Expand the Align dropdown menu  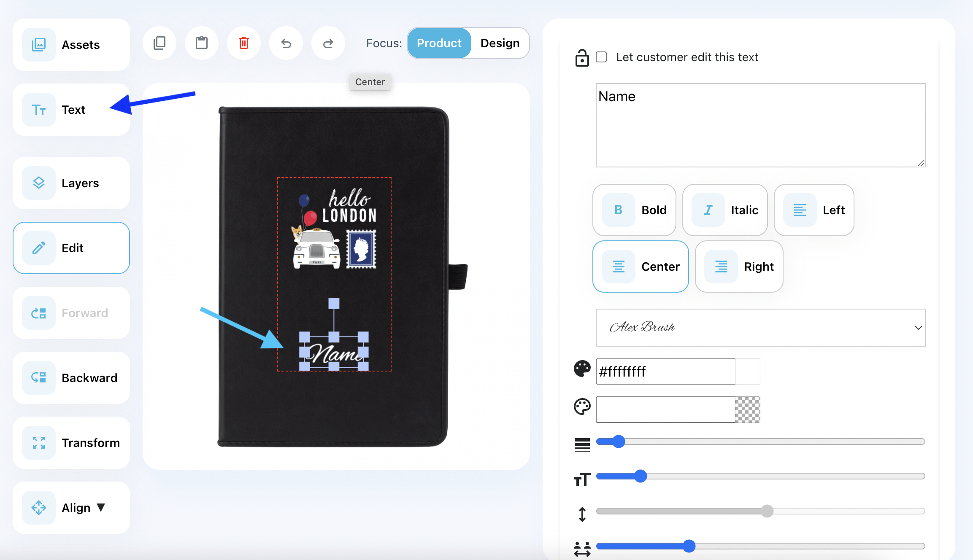pos(71,508)
